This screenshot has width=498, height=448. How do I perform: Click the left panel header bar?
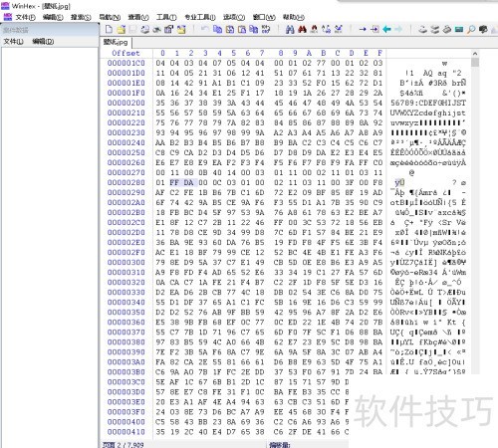[x=50, y=30]
